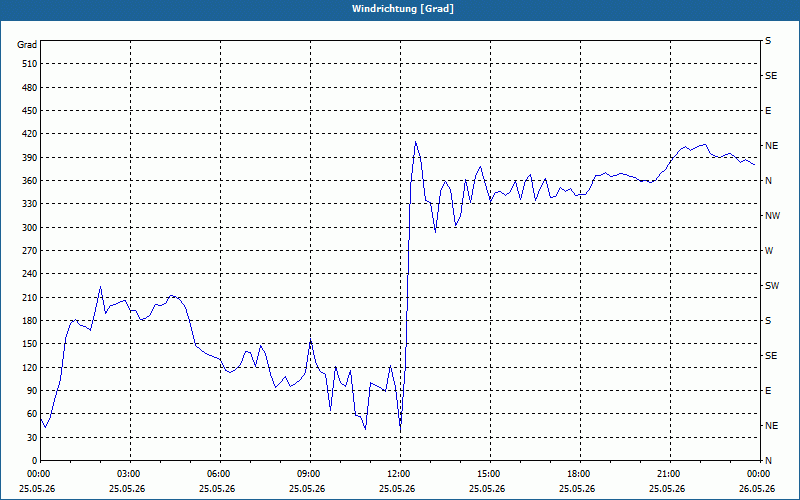Click the 240 axis label
Image resolution: width=800 pixels, height=500 pixels.
30,274
